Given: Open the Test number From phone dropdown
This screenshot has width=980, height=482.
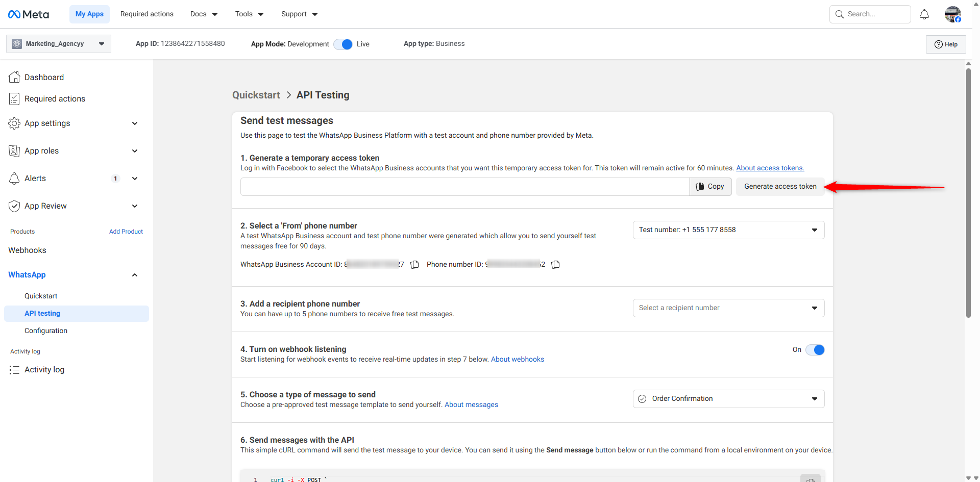Looking at the screenshot, I should pyautogui.click(x=728, y=230).
